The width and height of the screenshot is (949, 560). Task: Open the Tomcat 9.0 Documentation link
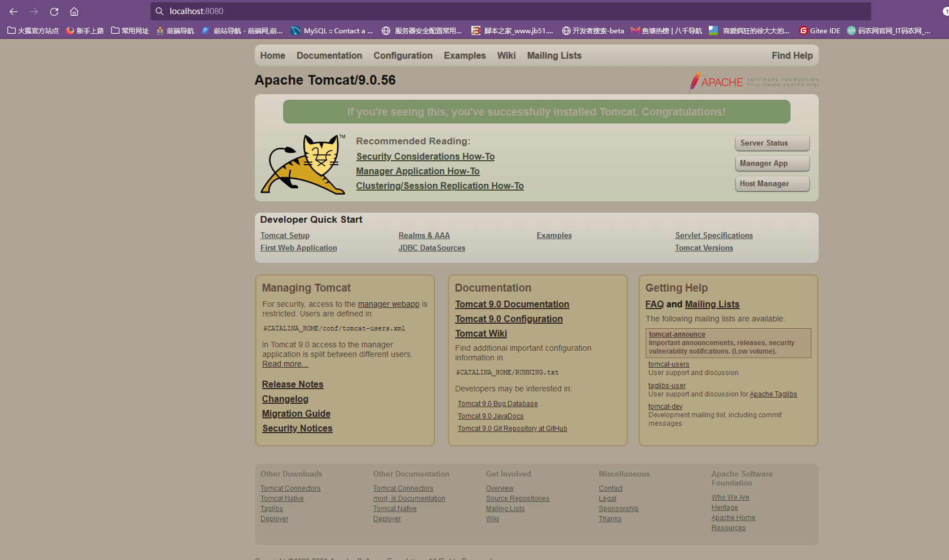tap(511, 304)
